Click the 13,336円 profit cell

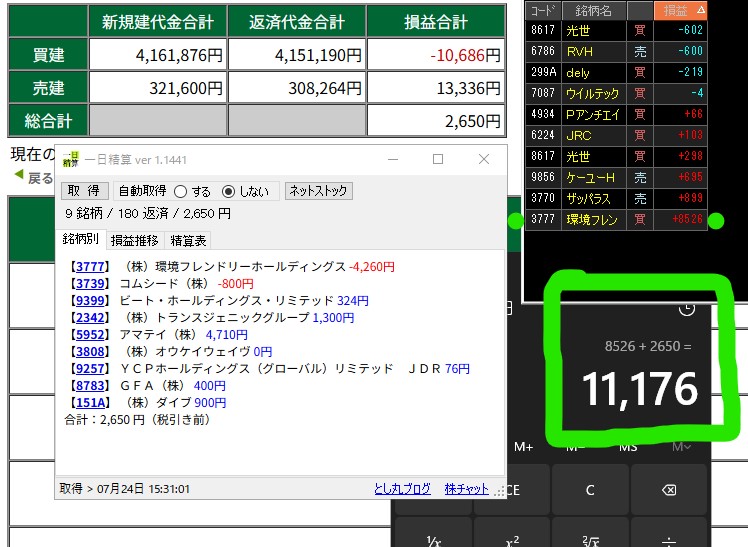[436, 88]
